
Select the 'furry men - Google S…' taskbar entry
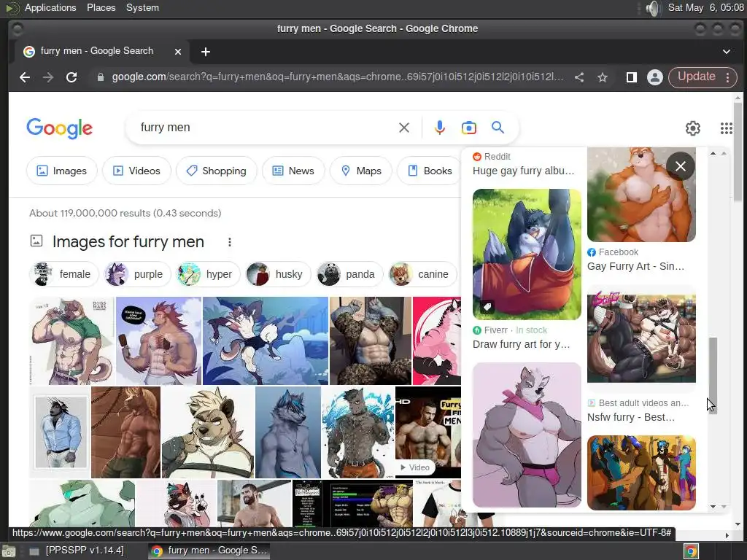pyautogui.click(x=209, y=551)
